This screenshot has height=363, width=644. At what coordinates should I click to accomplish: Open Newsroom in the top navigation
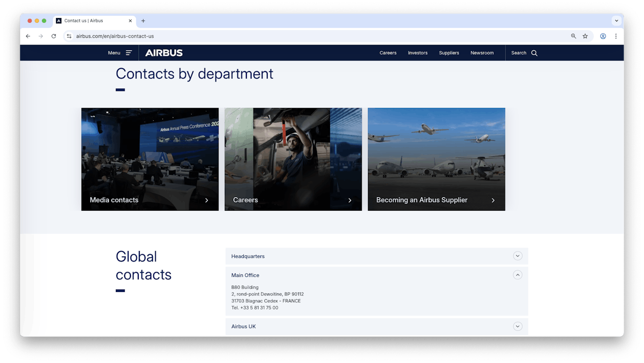click(482, 53)
